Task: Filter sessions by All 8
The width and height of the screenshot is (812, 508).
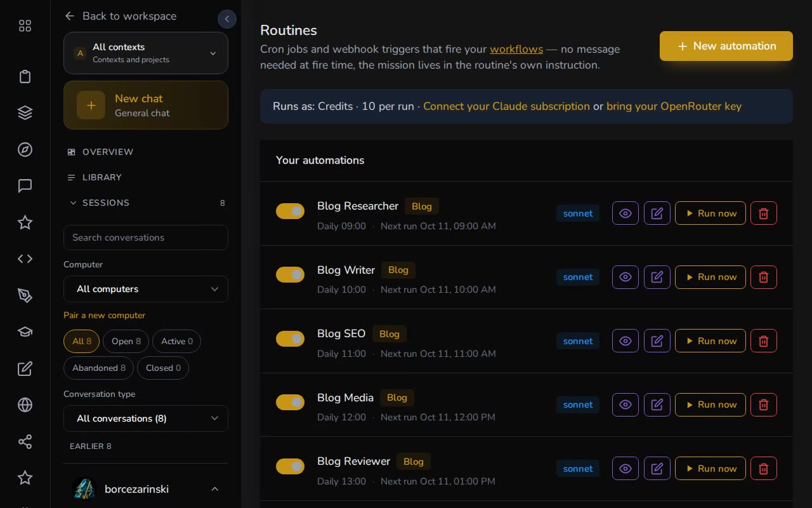Action: click(x=81, y=341)
